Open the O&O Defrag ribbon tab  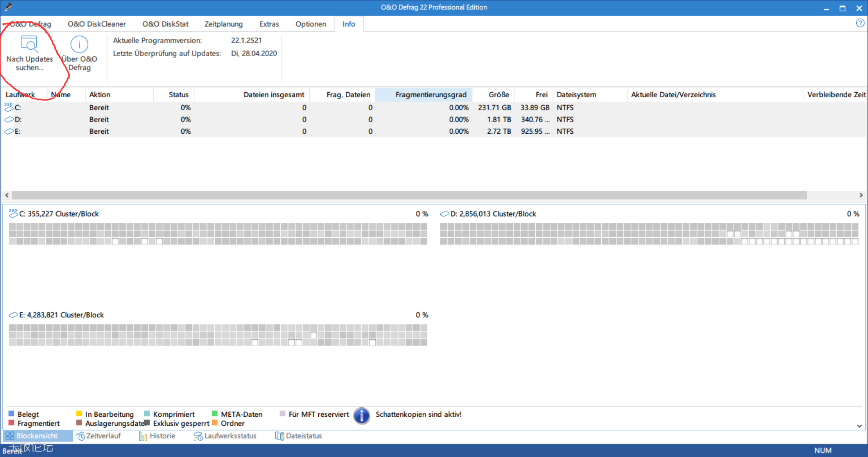coord(31,24)
